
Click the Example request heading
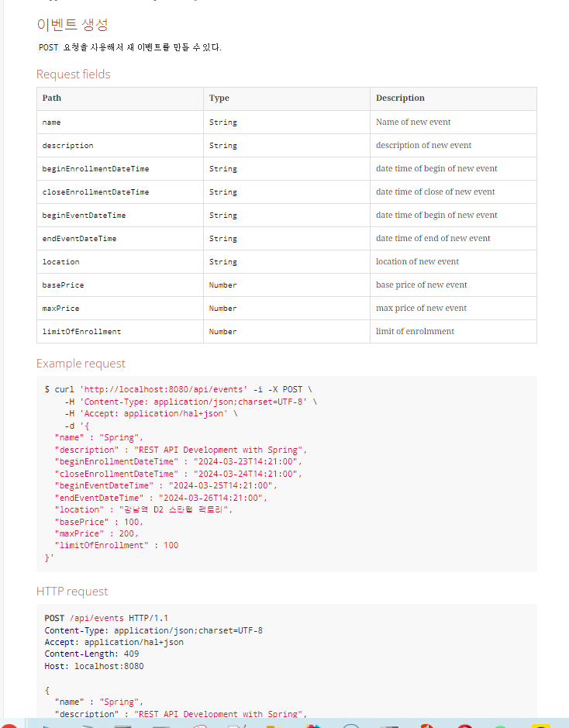(x=81, y=364)
